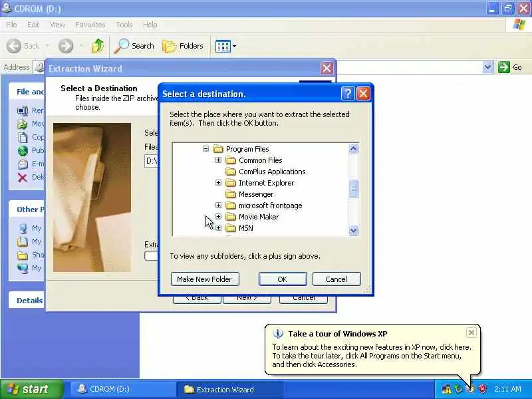Expand the microsoft frontpage folder node
The height and width of the screenshot is (399, 532).
tap(219, 205)
